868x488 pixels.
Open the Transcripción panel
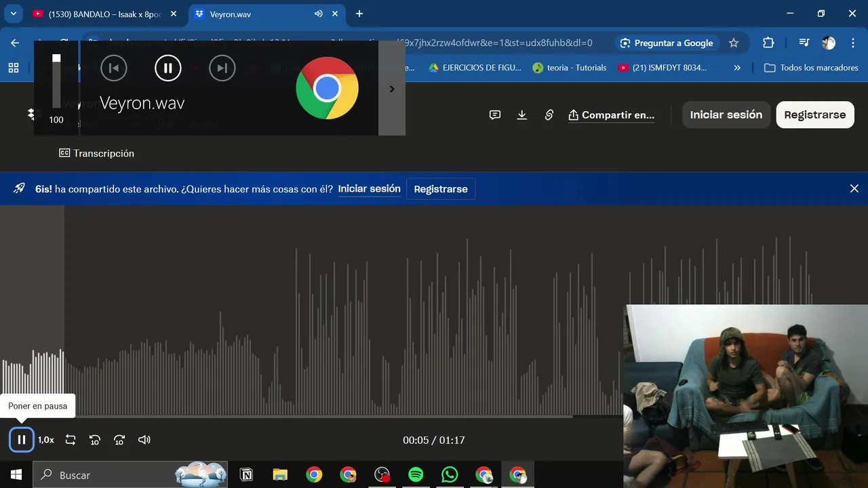[x=96, y=153]
